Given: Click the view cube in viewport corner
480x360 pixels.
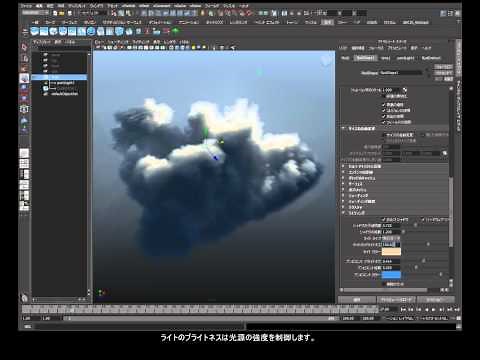Looking at the screenshot, I should click(x=326, y=61).
